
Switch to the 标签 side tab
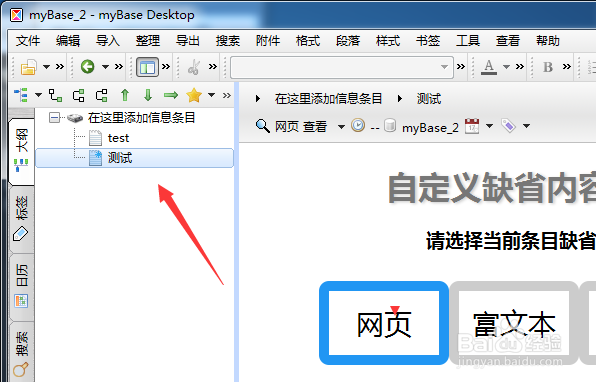(x=21, y=220)
